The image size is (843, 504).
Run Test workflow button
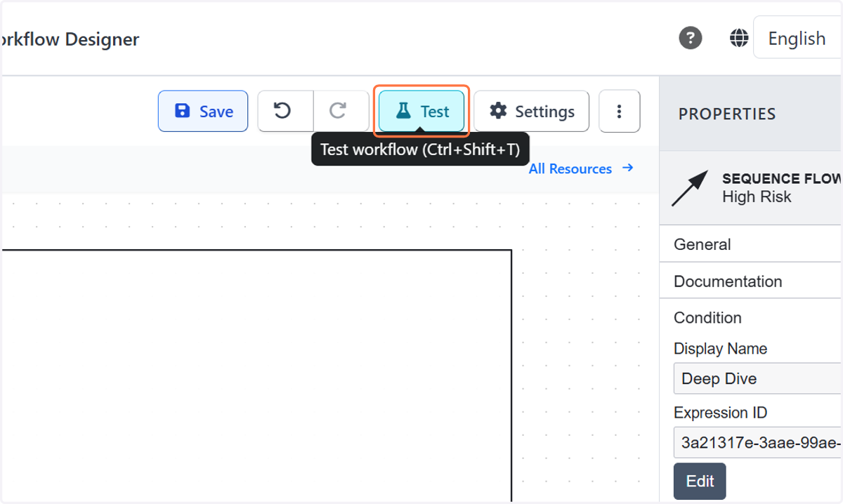coord(421,111)
